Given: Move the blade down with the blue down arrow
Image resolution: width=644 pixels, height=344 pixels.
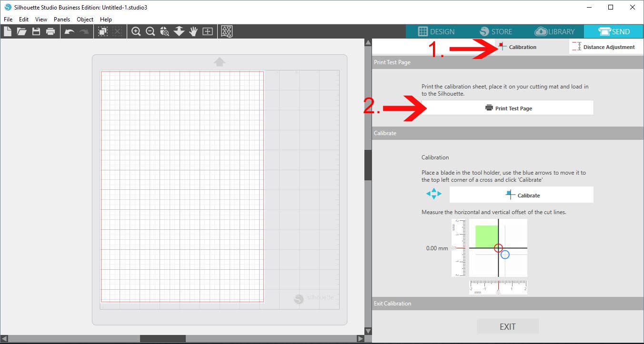Looking at the screenshot, I should point(434,198).
